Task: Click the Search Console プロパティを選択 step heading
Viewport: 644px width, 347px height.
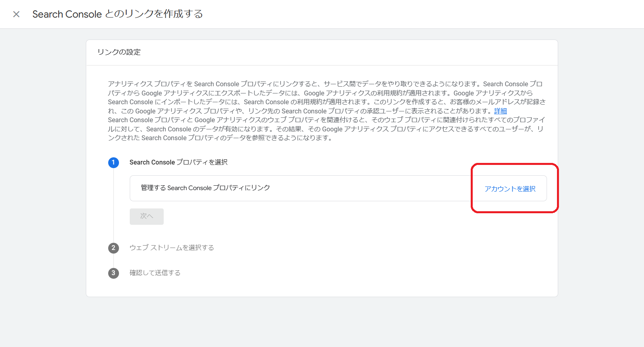Action: (x=178, y=162)
